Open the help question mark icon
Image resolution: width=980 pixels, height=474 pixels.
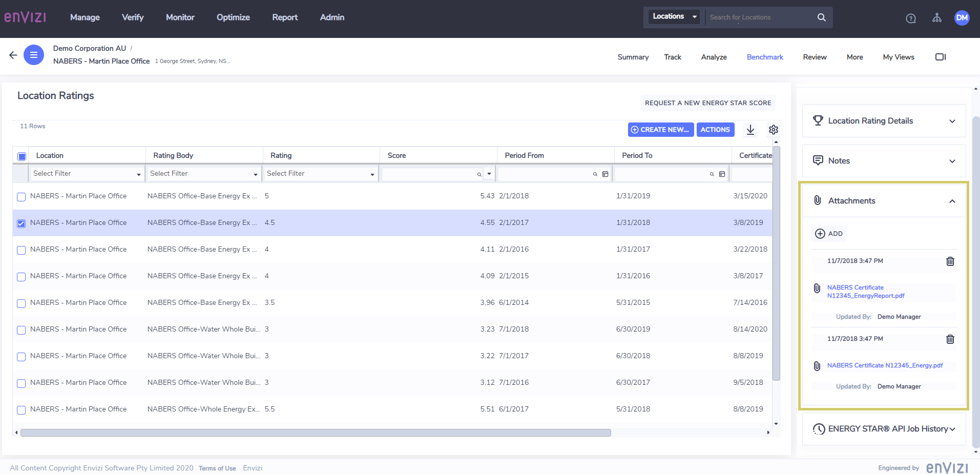click(911, 18)
